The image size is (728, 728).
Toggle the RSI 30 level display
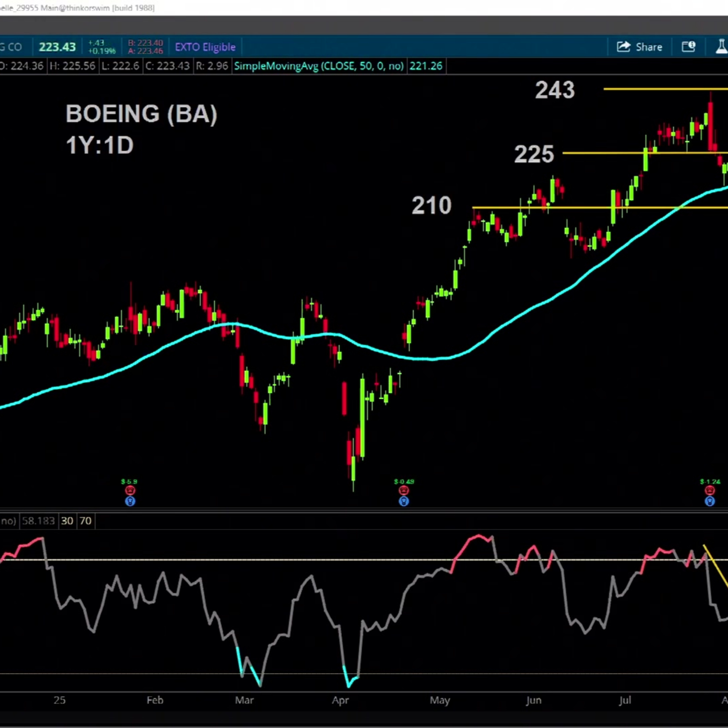(67, 521)
